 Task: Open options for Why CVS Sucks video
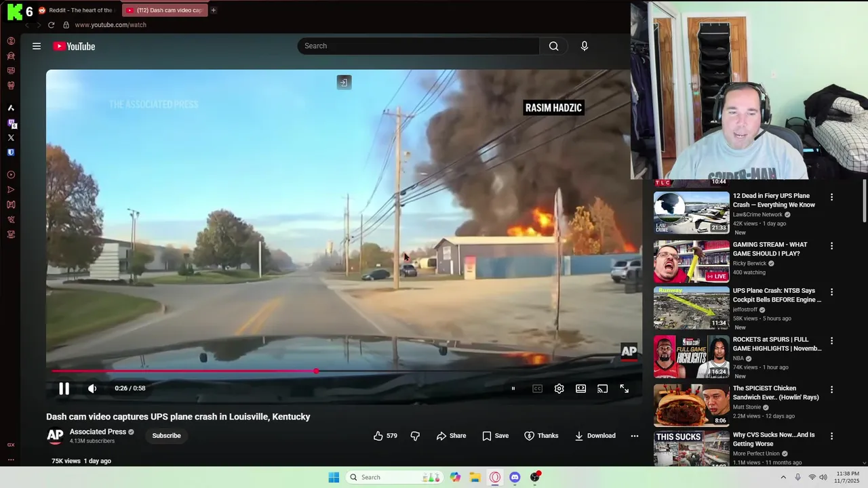click(x=831, y=436)
